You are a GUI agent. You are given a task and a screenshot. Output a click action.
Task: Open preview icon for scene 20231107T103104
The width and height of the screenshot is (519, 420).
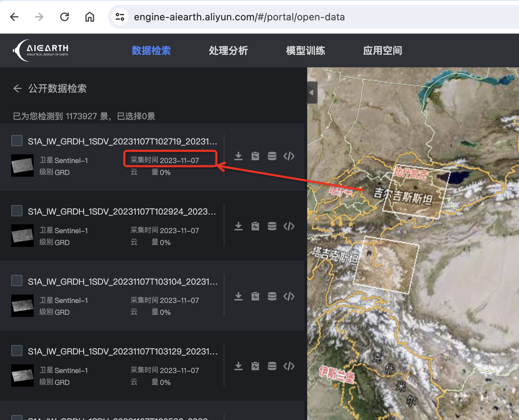255,296
